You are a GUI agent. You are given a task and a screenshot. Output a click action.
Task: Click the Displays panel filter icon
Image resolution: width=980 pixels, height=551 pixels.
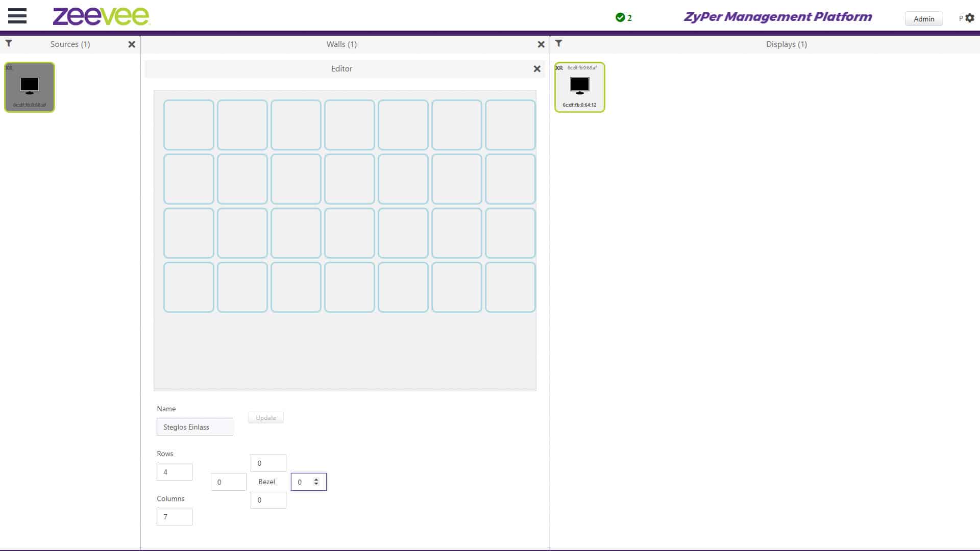pyautogui.click(x=559, y=43)
